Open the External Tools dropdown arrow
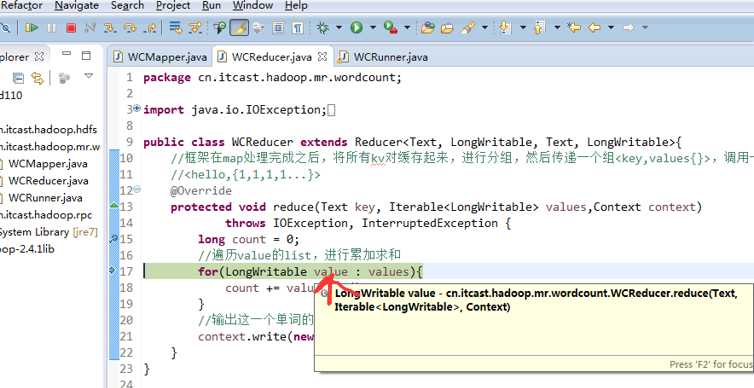The width and height of the screenshot is (754, 388). [407, 28]
